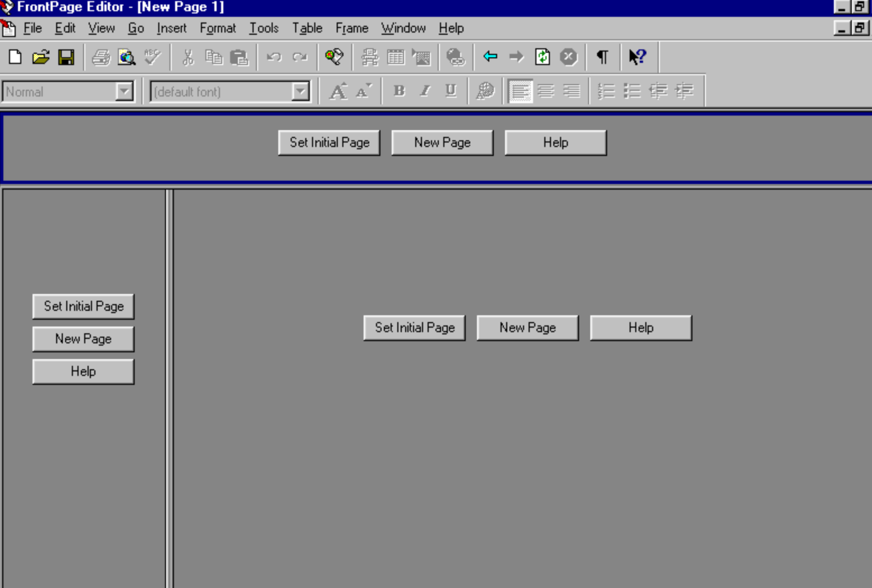Toggle bulleted list
This screenshot has height=588, width=872.
coord(632,91)
